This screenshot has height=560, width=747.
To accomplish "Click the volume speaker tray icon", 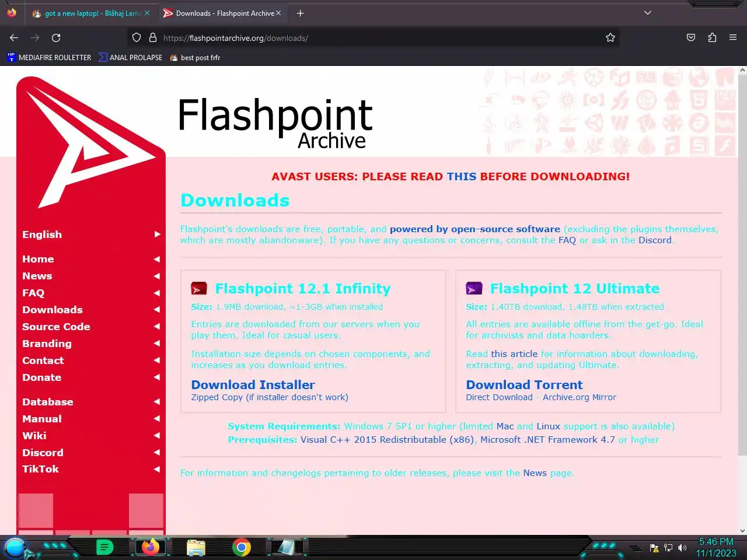I will (x=682, y=548).
